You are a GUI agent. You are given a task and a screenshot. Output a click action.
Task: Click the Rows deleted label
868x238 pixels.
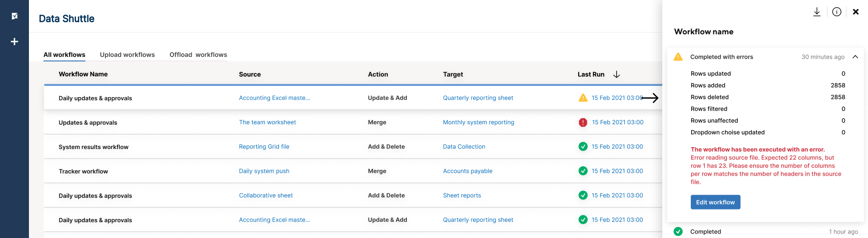709,97
